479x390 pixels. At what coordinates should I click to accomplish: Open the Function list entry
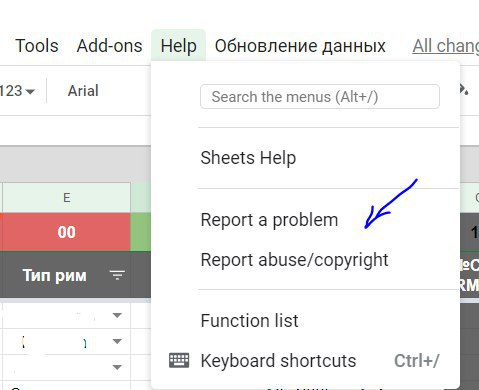click(249, 321)
